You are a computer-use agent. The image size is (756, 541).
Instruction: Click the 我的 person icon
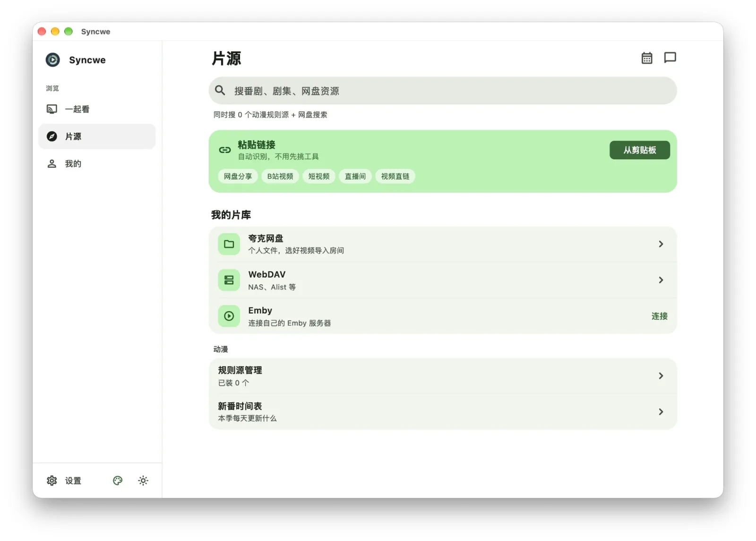click(52, 164)
